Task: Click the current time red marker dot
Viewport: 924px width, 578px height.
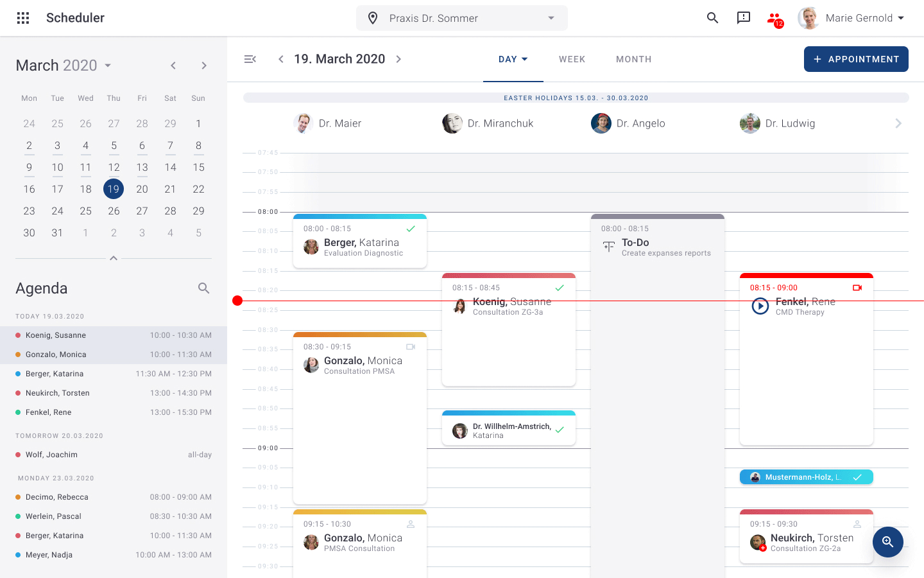Action: (237, 301)
